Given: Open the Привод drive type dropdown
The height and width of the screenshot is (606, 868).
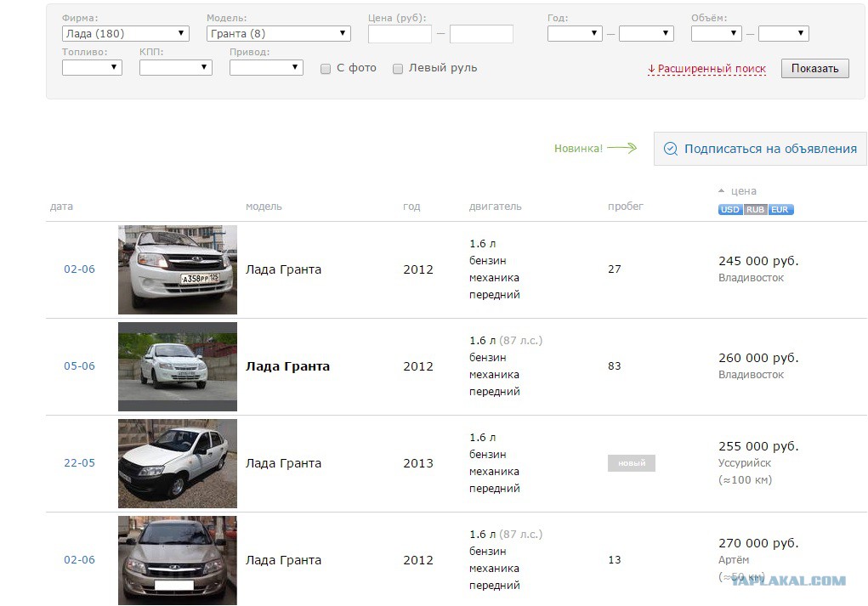Looking at the screenshot, I should coord(266,67).
